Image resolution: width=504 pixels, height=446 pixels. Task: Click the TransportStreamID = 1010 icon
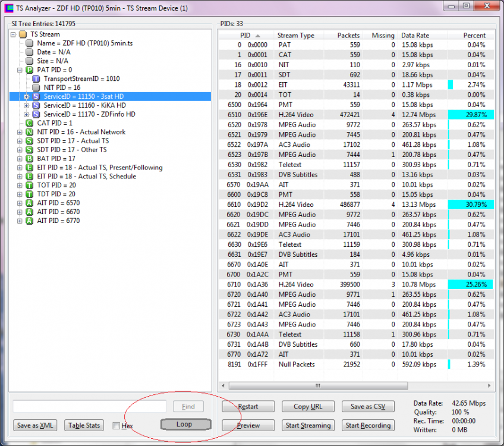[36, 78]
